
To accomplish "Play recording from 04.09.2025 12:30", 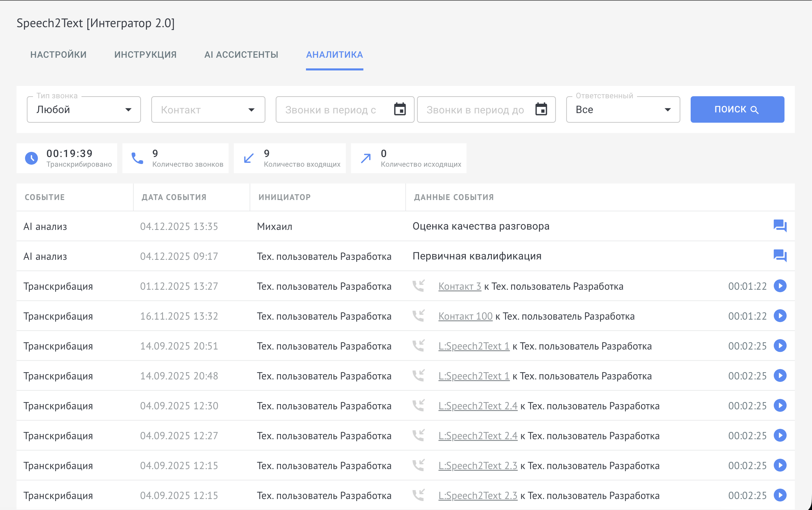I will pos(780,406).
